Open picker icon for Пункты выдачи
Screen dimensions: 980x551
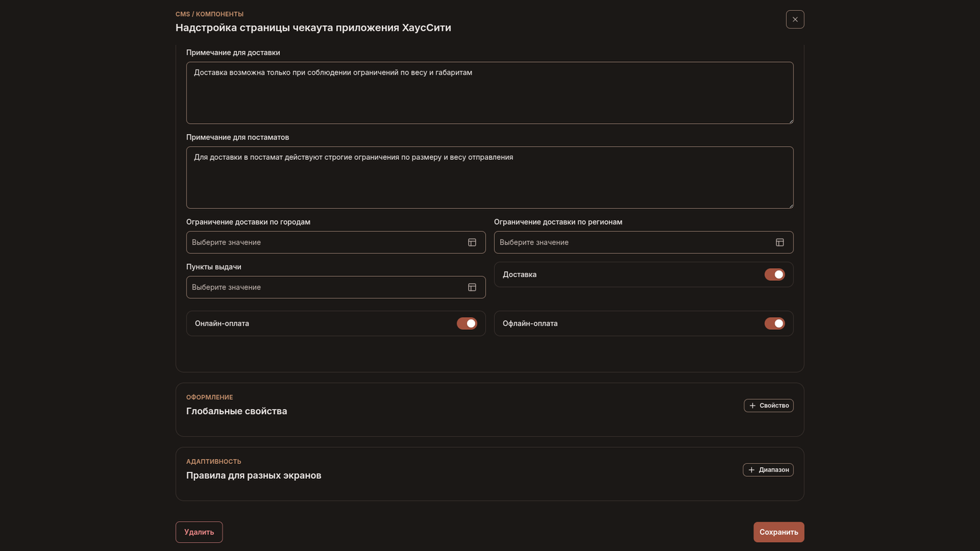point(472,287)
